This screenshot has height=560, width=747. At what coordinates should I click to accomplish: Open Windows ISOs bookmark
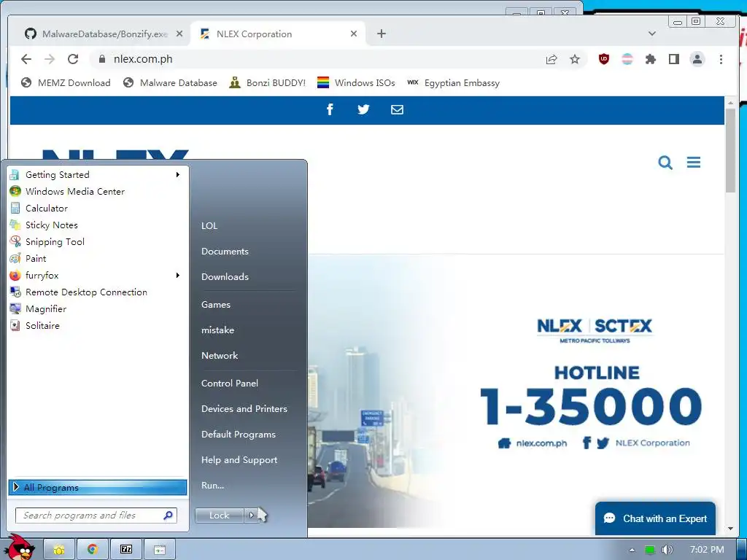[x=356, y=83]
